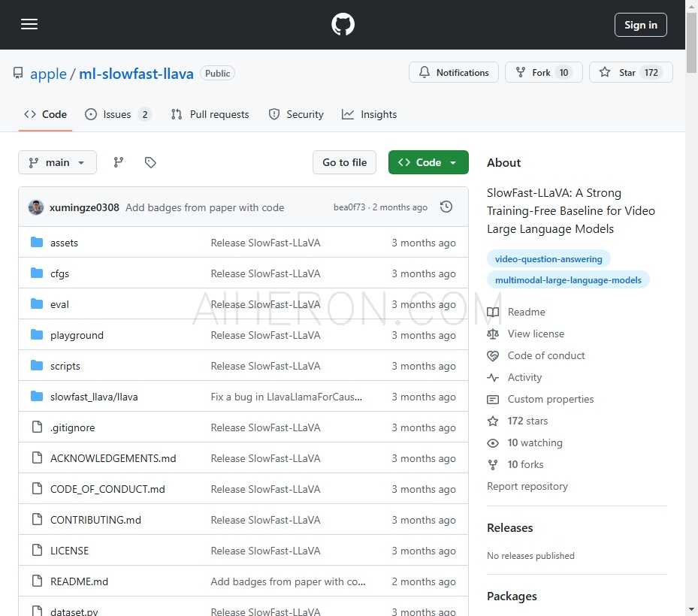Click scrollbar down arrow
Viewport: 698px width, 616px height.
click(x=691, y=610)
